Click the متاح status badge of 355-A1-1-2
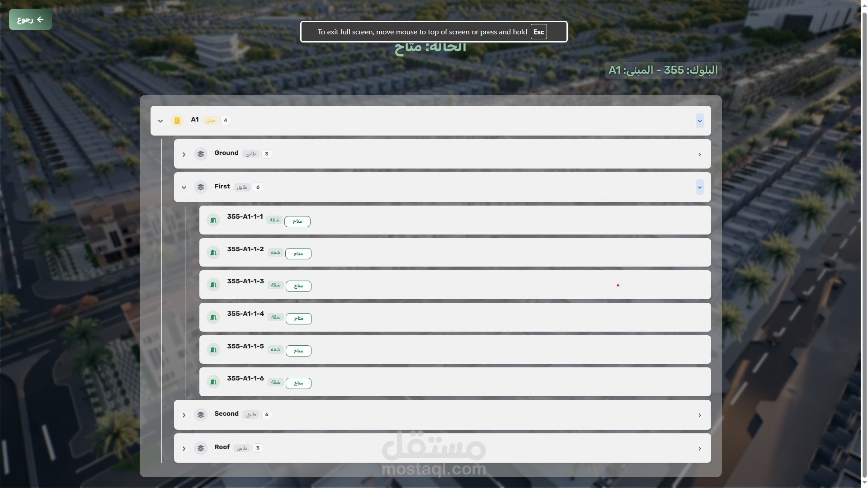This screenshot has height=488, width=868. click(x=298, y=254)
